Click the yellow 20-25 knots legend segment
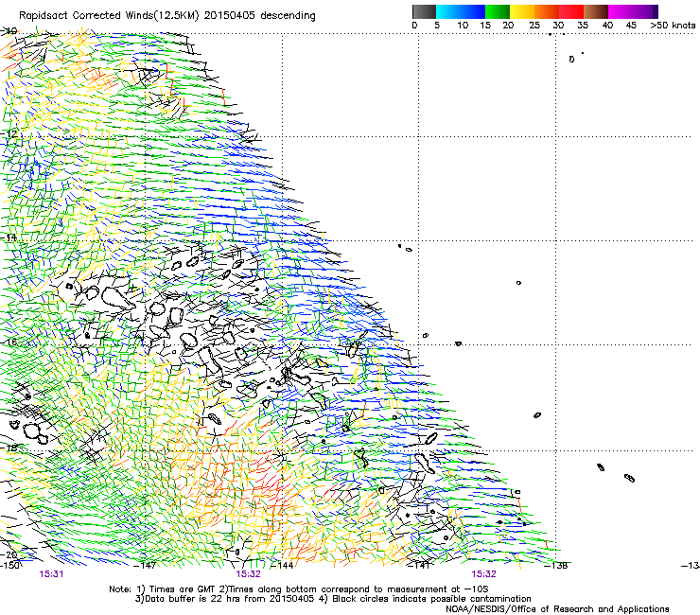The height and width of the screenshot is (615, 700). tap(522, 11)
